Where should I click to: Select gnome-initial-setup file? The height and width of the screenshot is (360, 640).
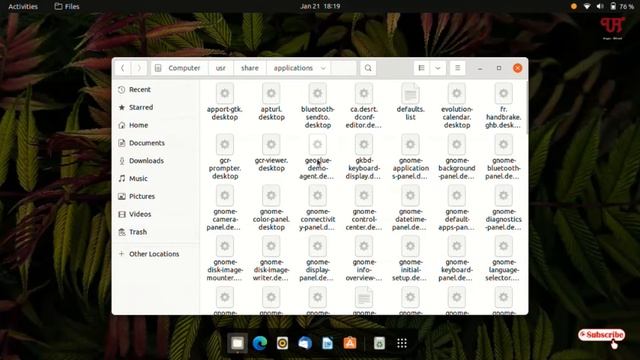tap(410, 258)
